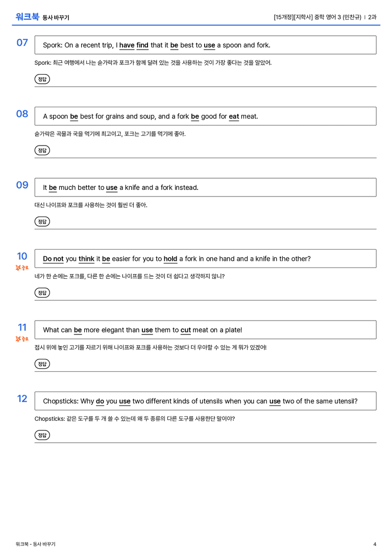Click the 정답 badge under question 12
The height and width of the screenshot is (555, 392).
pos(42,435)
